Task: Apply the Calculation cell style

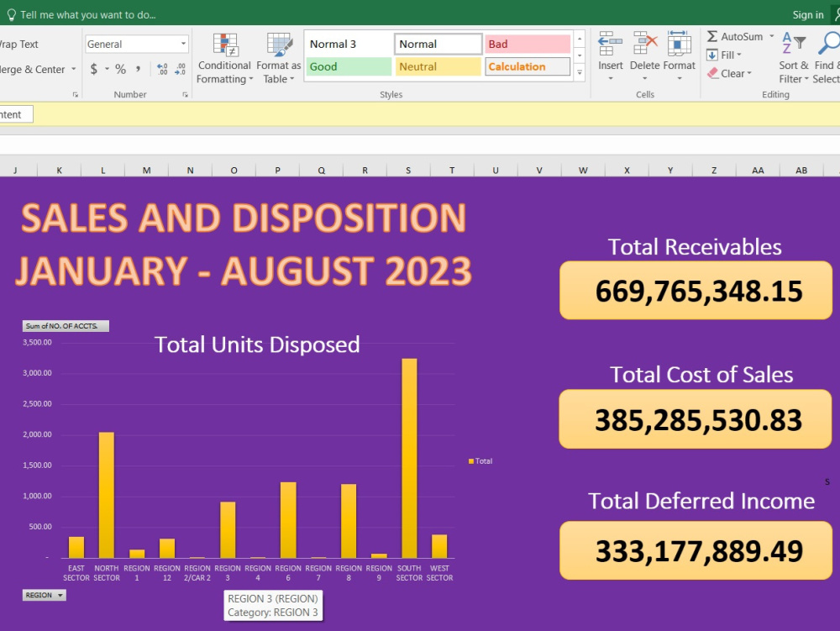Action: coord(528,66)
